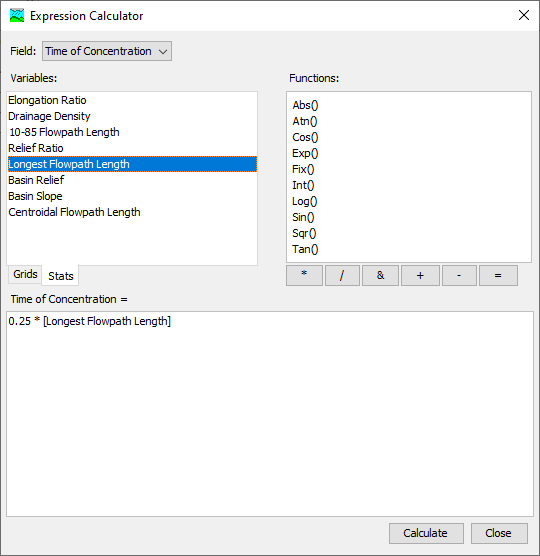Choose the Log() function
The height and width of the screenshot is (556, 540).
click(304, 201)
